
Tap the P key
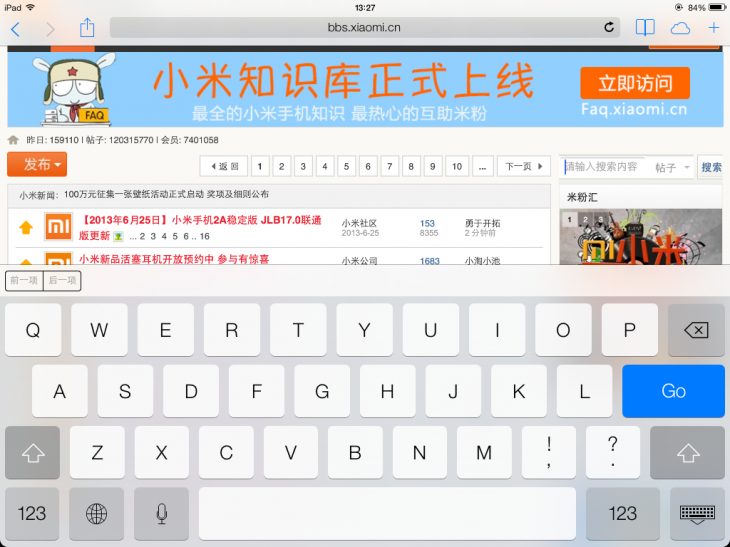(x=629, y=330)
